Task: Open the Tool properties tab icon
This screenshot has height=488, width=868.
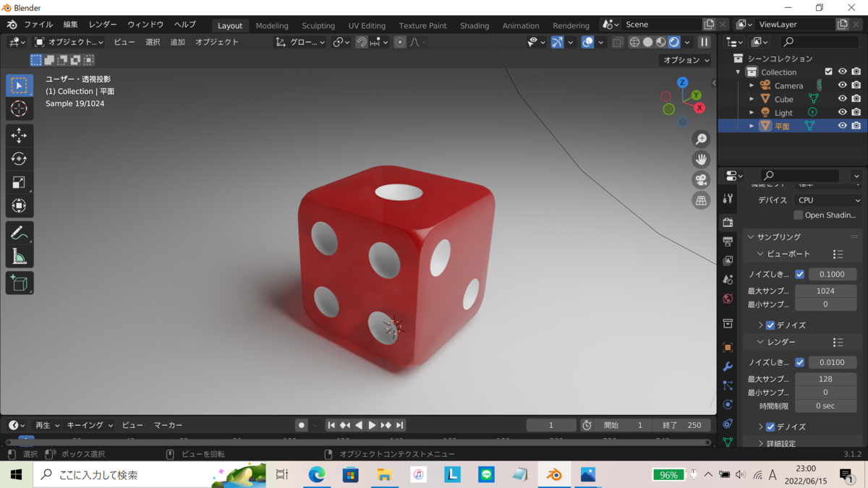Action: pos(728,198)
